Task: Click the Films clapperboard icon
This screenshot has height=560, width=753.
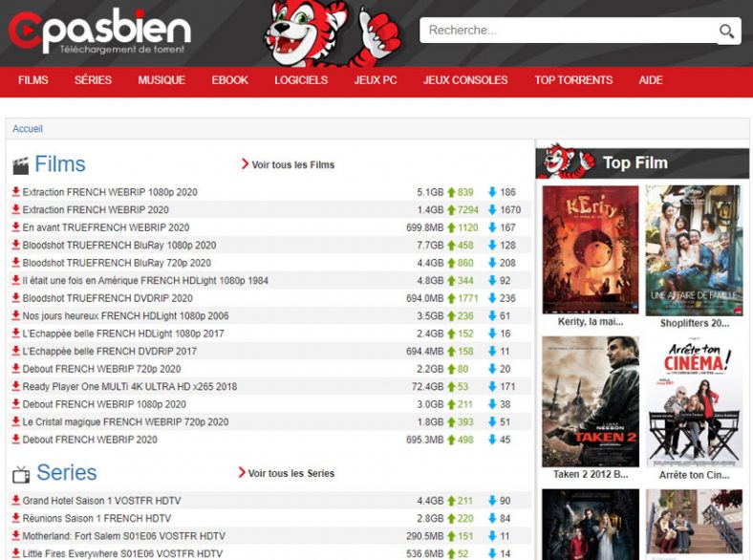Action: (21, 165)
